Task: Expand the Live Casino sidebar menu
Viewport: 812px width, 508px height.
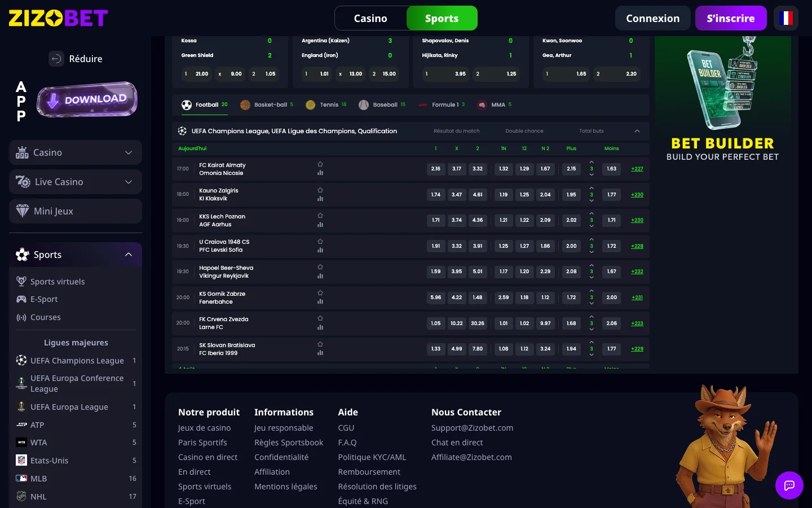Action: (x=76, y=182)
